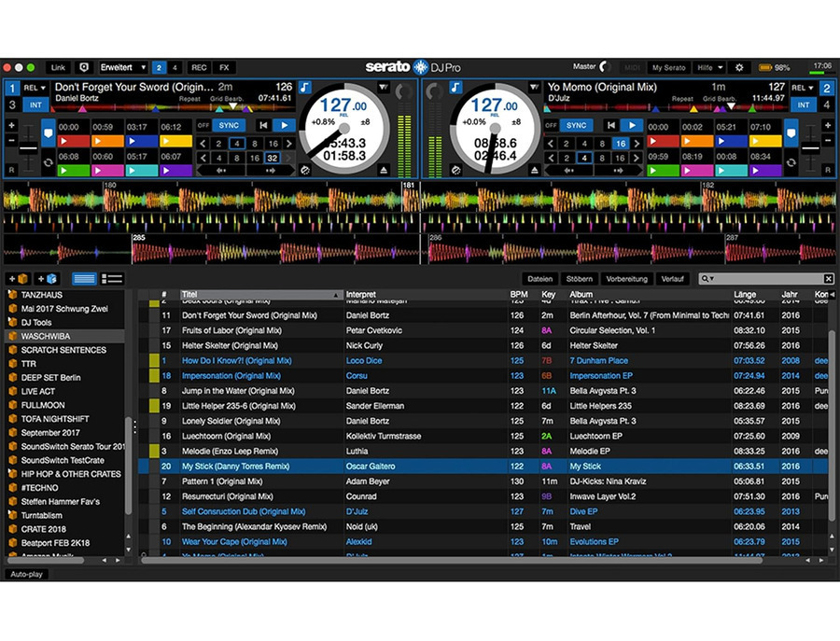The image size is (840, 641).
Task: Open the FX panel
Action: coord(222,67)
